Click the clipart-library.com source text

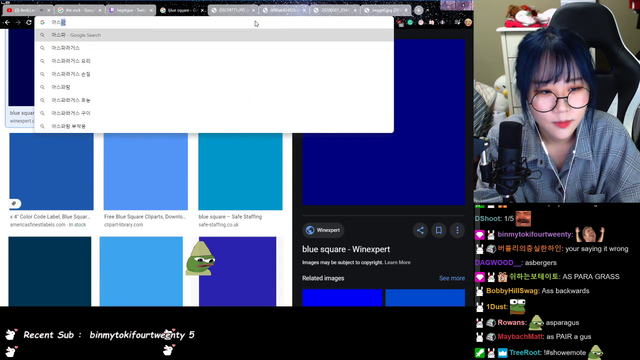click(x=124, y=225)
